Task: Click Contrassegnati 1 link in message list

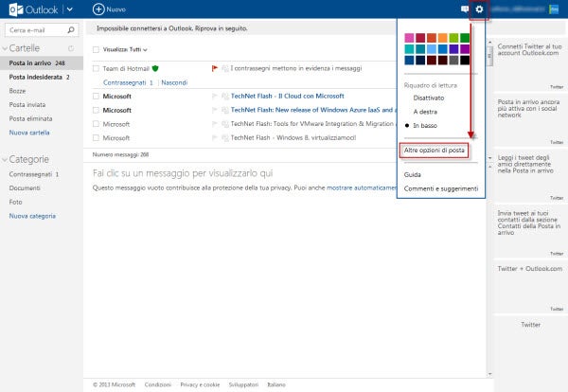Action: pos(128,82)
